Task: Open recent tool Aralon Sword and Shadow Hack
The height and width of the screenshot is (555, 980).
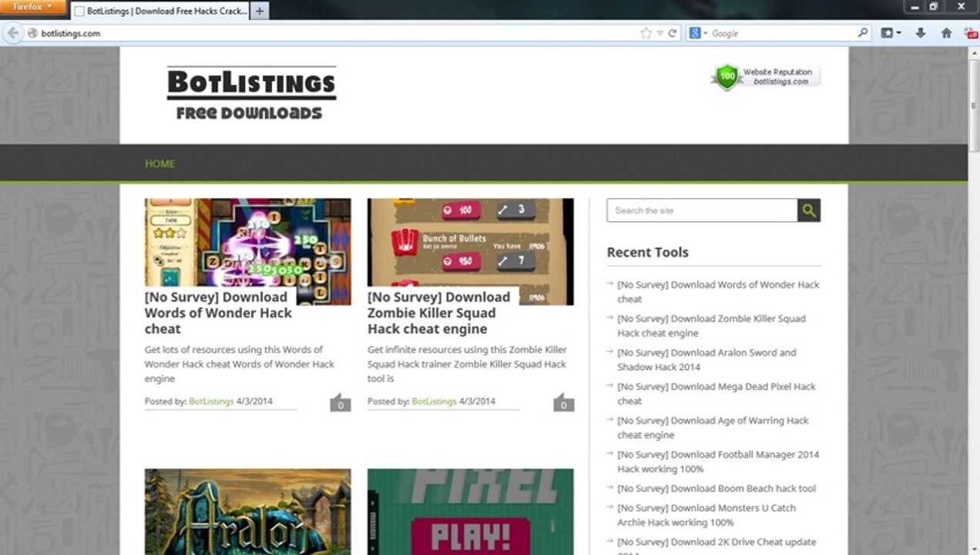Action: point(706,359)
